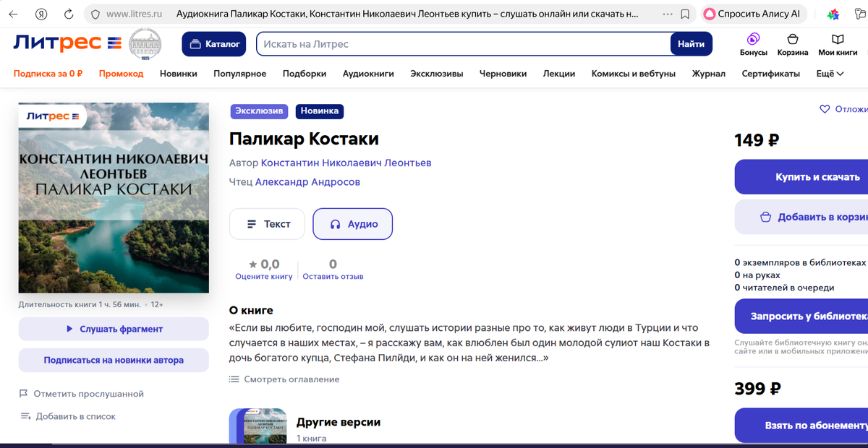The image size is (868, 448).
Task: Click Добавить в список icon
Action: tap(27, 416)
